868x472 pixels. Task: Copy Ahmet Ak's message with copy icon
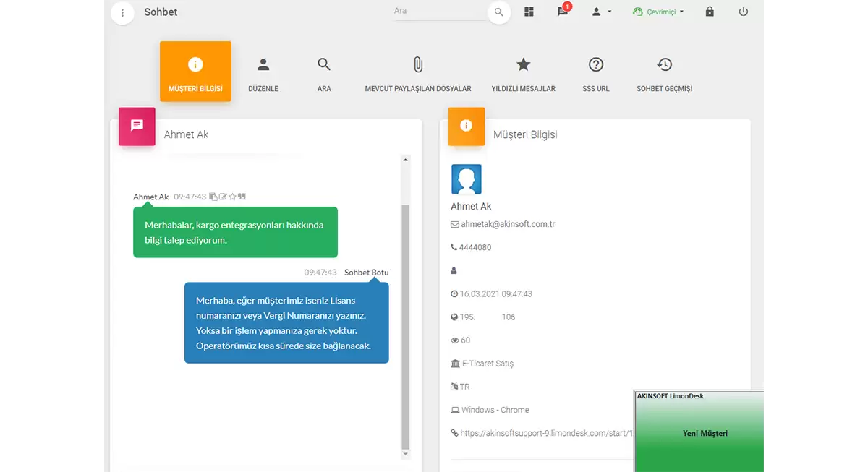(213, 197)
